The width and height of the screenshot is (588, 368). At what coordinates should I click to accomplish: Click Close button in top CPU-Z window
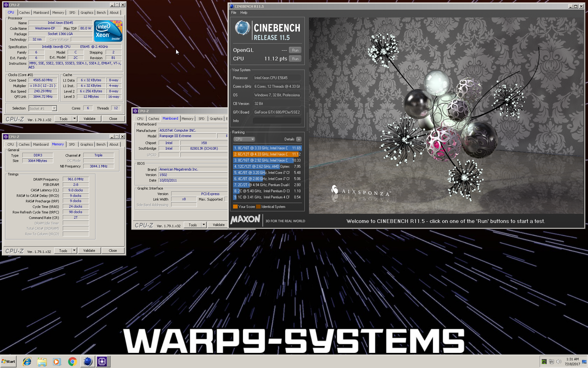[113, 119]
